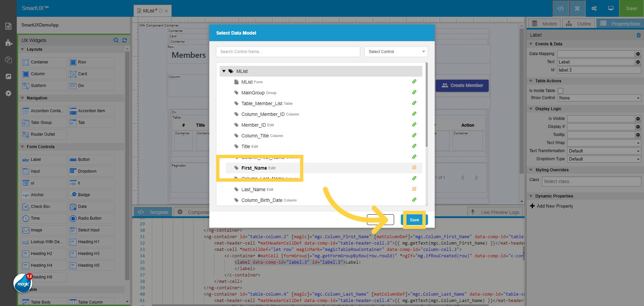Open the gears settings icon in top toolbar

point(594,8)
